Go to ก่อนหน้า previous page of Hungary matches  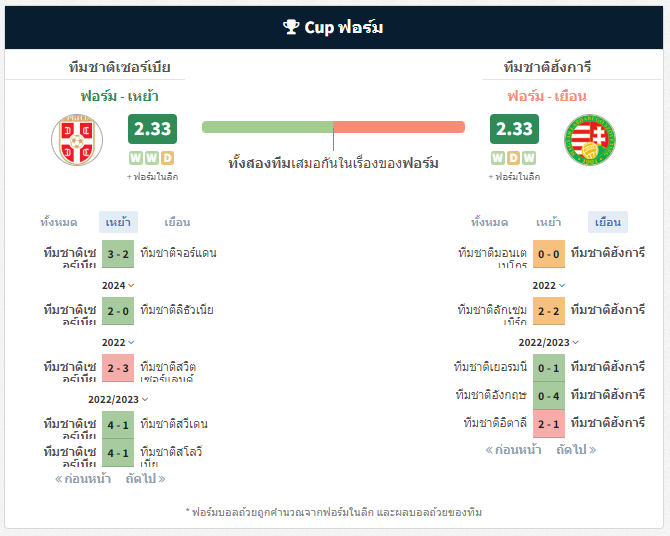coord(513,450)
